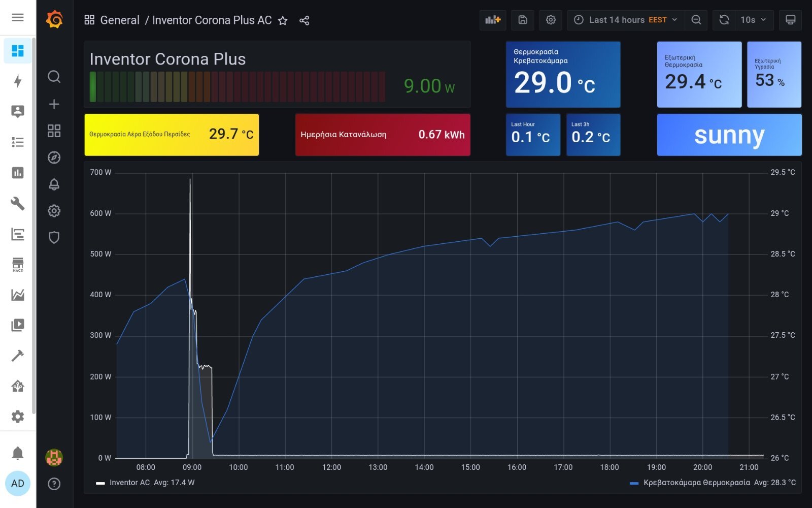Open the Home Assistant hamburger menu
This screenshot has height=508, width=812.
[18, 18]
